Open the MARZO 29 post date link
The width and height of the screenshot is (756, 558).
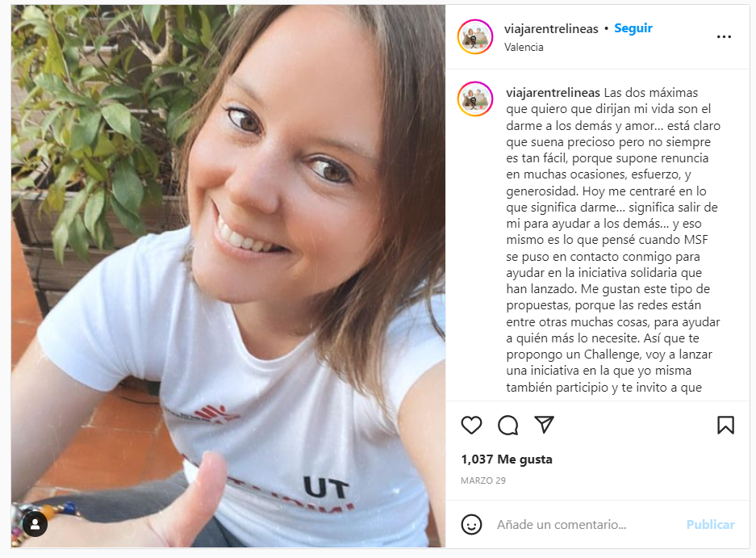[483, 480]
